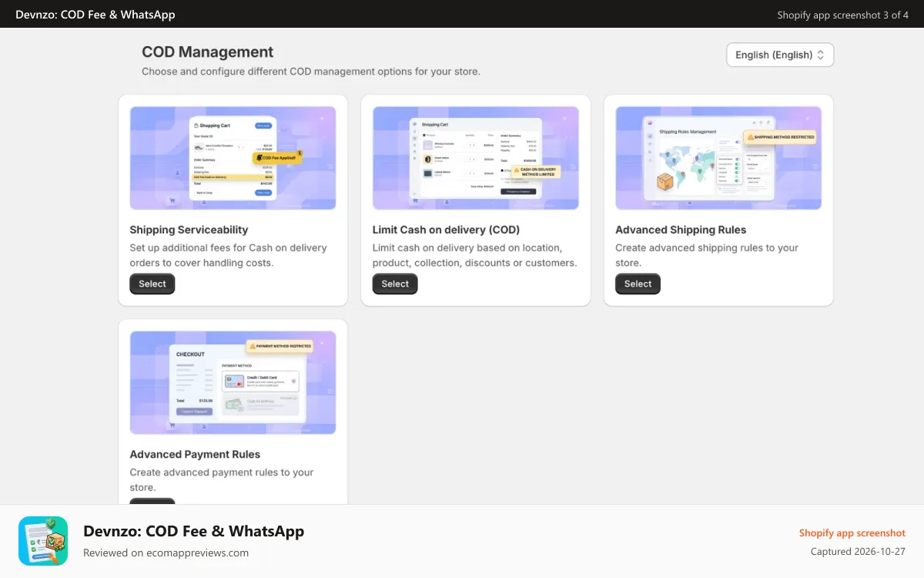Screen dimensions: 924x578
Task: Click the 'Devnzo: COD Fee & WhatsApp' top bar title
Action: [x=95, y=14]
